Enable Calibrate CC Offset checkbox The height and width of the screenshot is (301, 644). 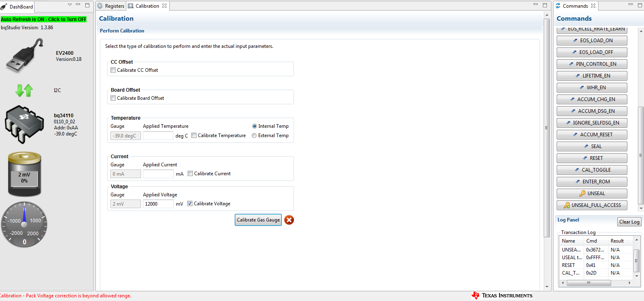pos(113,70)
